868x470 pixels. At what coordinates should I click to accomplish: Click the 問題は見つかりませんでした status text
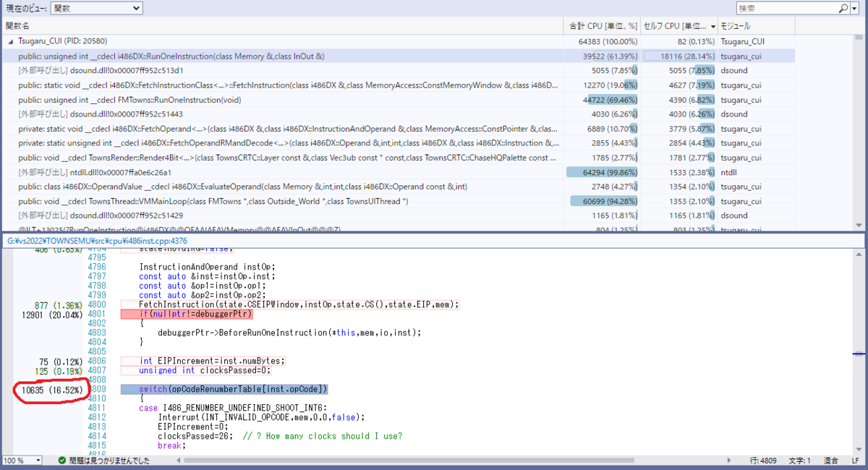pyautogui.click(x=109, y=461)
